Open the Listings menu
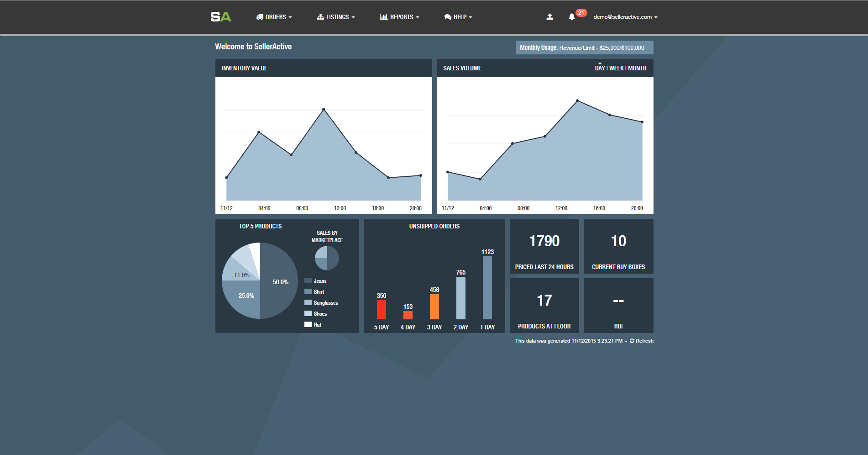Image resolution: width=868 pixels, height=455 pixels. 336,17
